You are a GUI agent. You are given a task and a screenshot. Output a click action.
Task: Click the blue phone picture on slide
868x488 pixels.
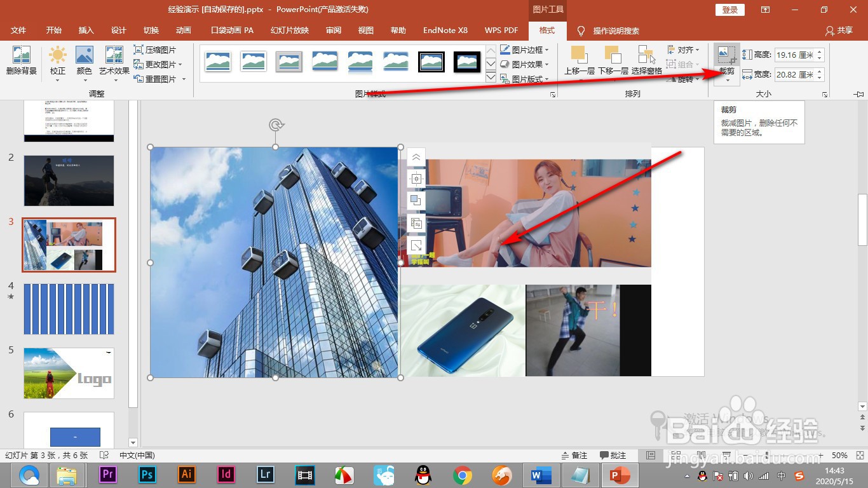[x=463, y=330]
